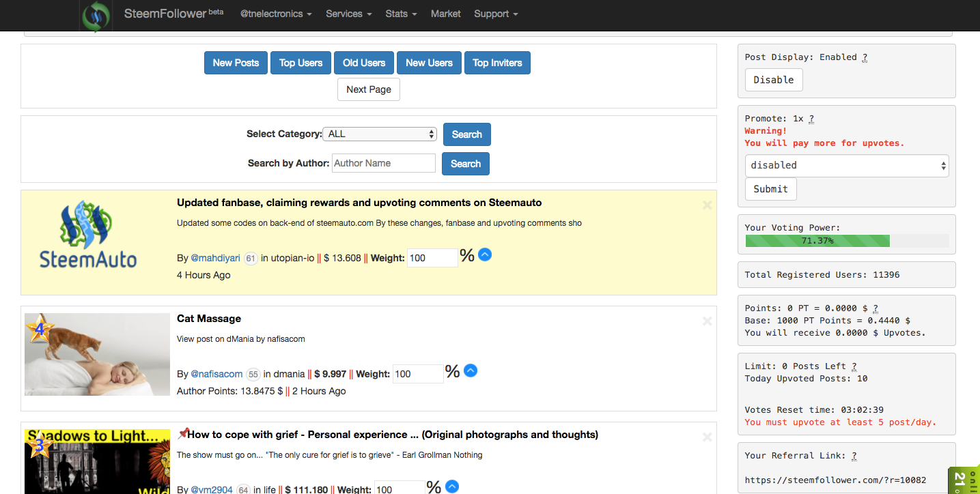This screenshot has height=494, width=980.
Task: Click the Votes Reset time value
Action: pyautogui.click(x=863, y=410)
